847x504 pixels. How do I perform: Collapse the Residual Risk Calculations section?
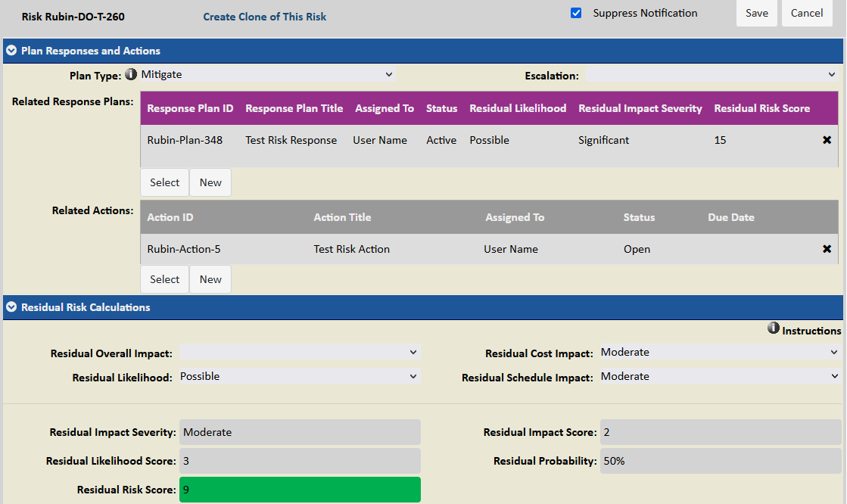coord(11,307)
